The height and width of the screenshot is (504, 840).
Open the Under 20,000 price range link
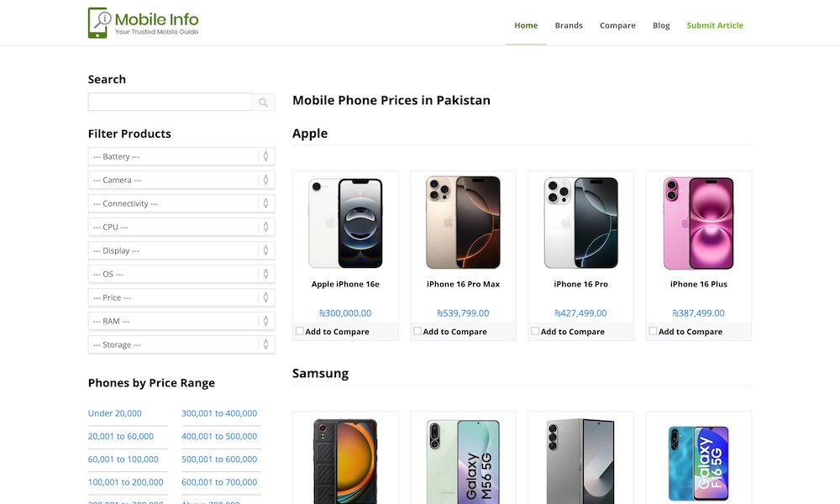[114, 413]
